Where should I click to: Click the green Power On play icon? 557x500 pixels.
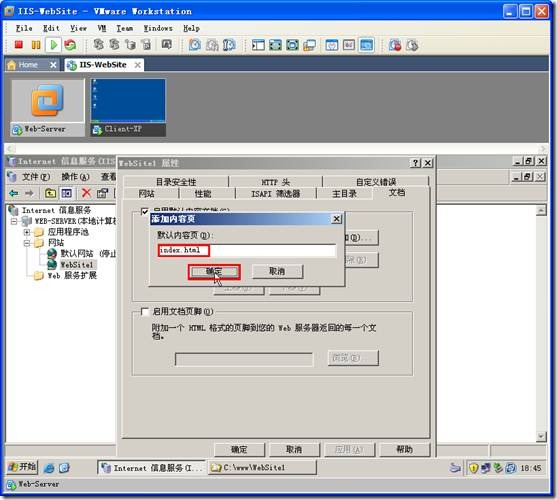(x=54, y=45)
